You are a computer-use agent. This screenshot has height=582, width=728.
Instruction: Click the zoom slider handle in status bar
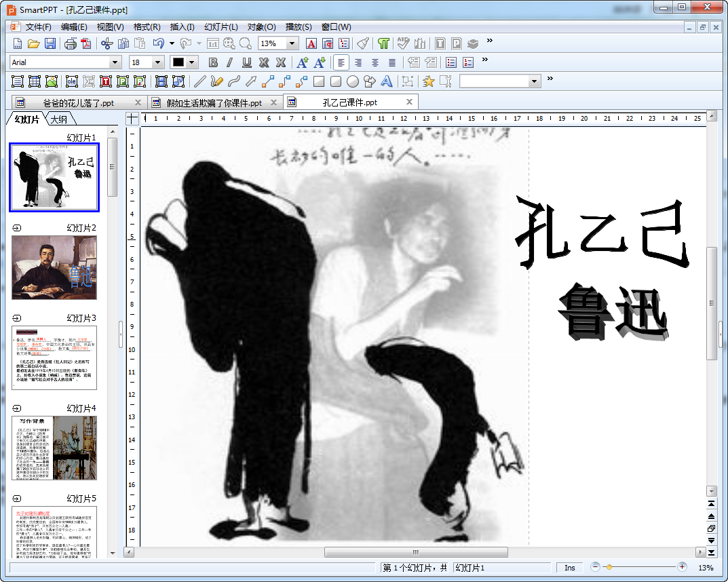[609, 567]
